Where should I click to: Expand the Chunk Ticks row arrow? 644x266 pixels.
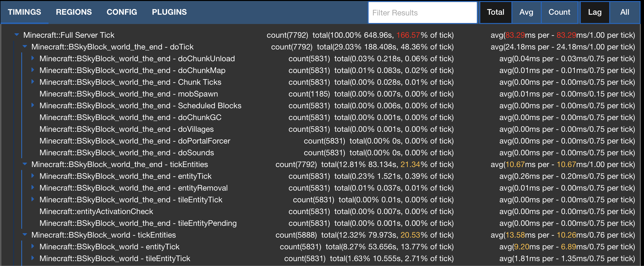33,82
